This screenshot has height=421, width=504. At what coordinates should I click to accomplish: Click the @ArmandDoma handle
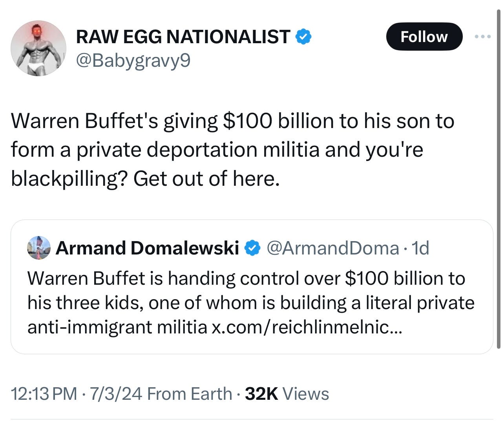coord(332,248)
